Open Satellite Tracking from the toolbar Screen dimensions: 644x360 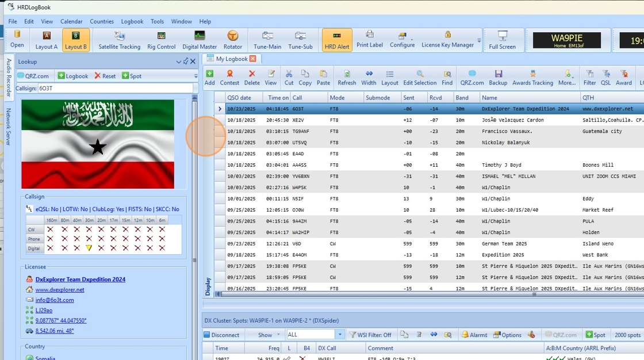point(119,40)
